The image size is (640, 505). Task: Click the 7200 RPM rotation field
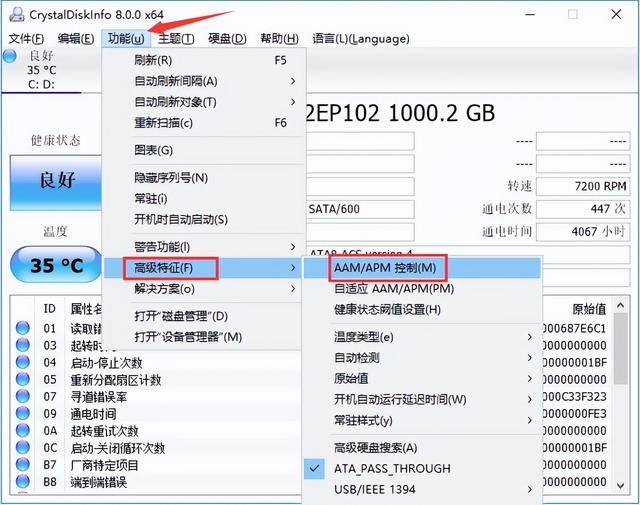point(582,187)
